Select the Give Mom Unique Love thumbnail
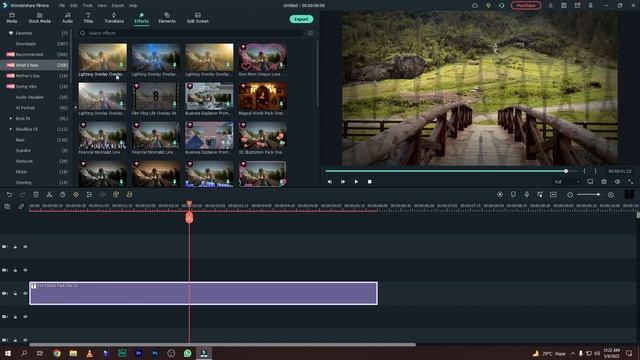This screenshot has height=360, width=640. 262,57
